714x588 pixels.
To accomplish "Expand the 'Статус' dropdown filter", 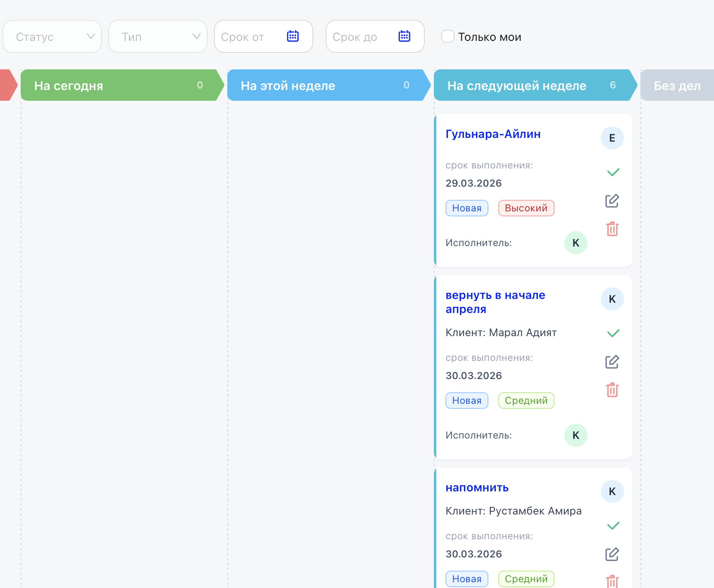I will coord(52,37).
